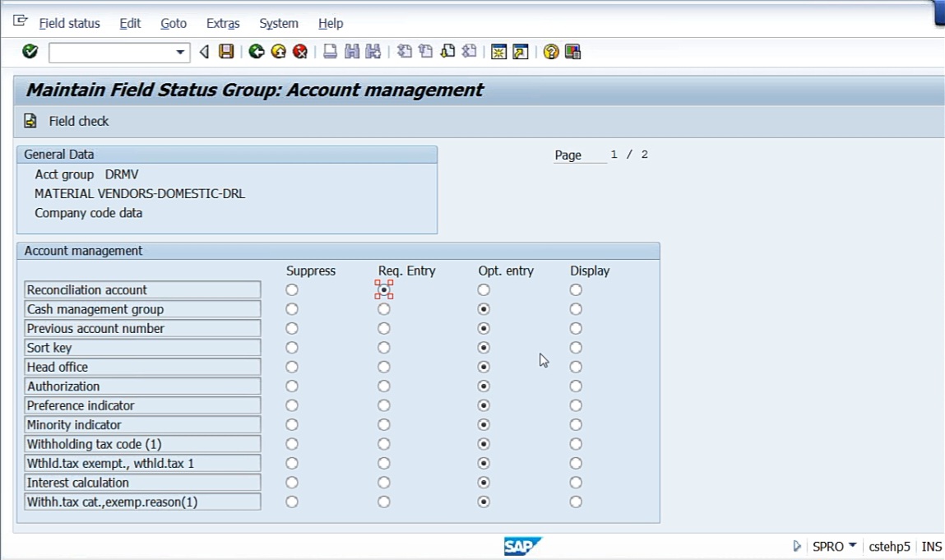Click the cstehp5 server name in status bar
Viewport: 945px width, 560px height.
[889, 547]
